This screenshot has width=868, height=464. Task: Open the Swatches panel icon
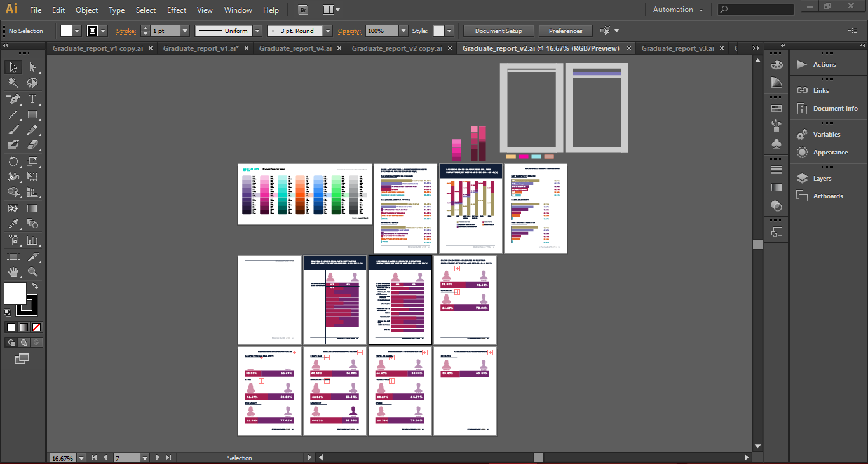776,109
